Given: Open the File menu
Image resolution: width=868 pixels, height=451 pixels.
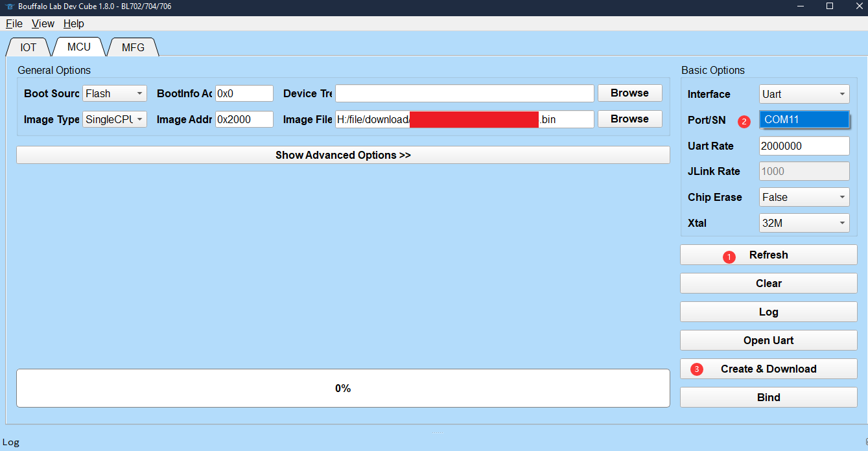Looking at the screenshot, I should (x=14, y=23).
